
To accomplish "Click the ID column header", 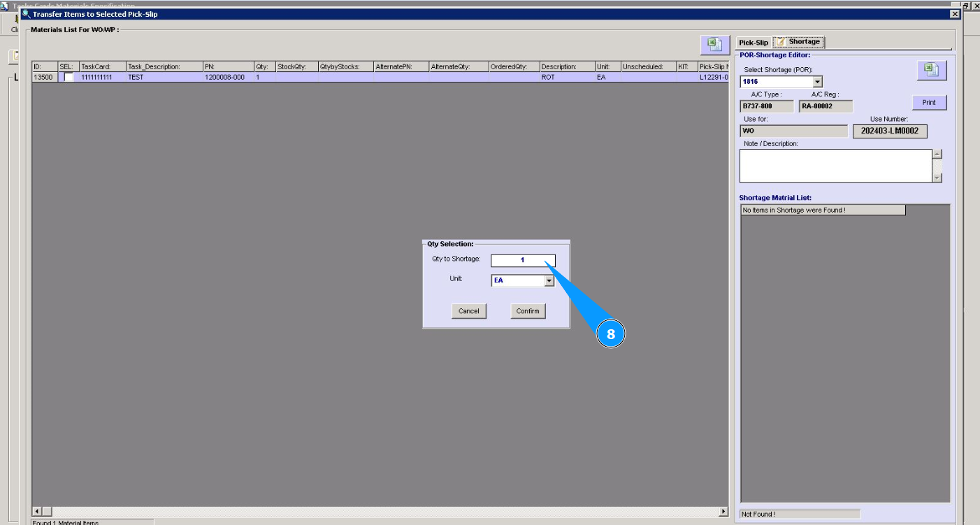I will (45, 67).
